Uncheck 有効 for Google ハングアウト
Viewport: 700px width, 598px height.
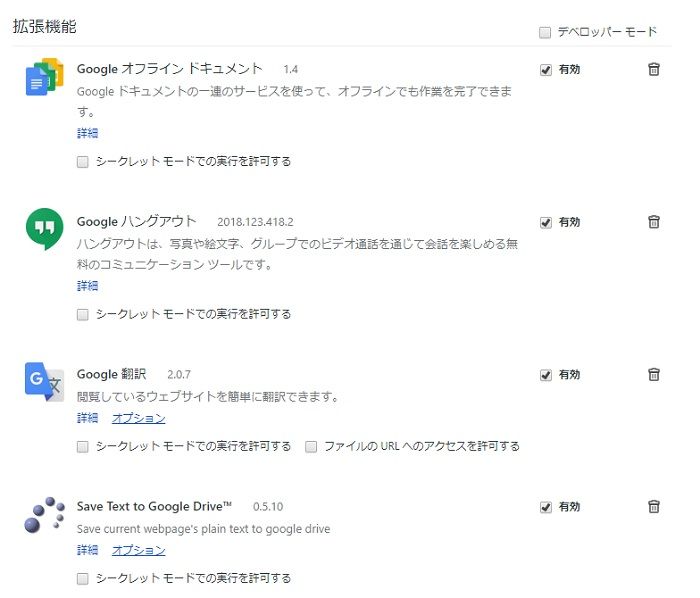point(546,222)
